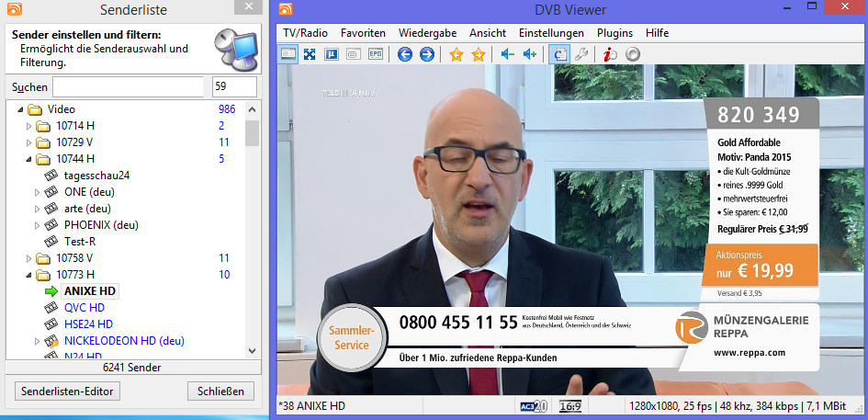Lower volume with speaker minus icon
The width and height of the screenshot is (868, 420).
click(507, 54)
